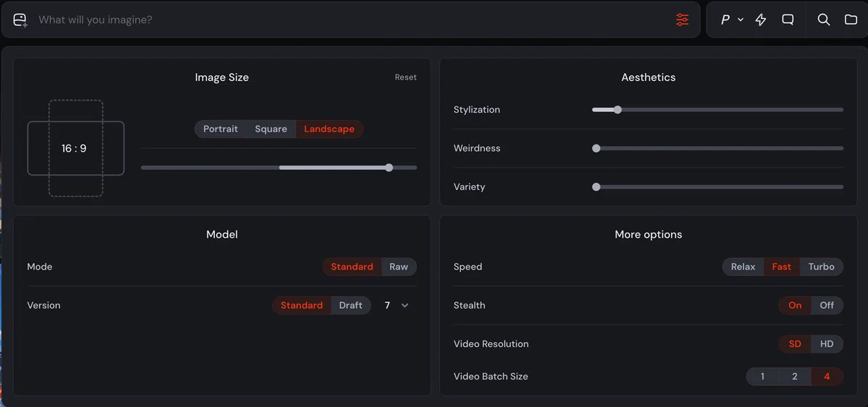The image size is (868, 407).
Task: Turn Stealth Off
Action: [827, 305]
